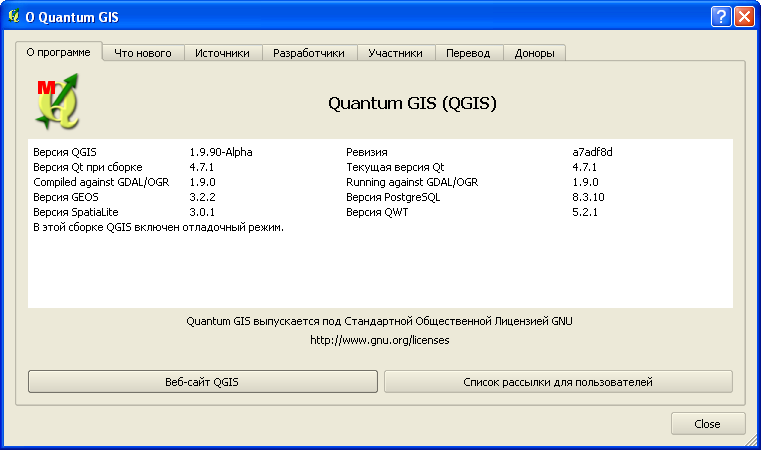The width and height of the screenshot is (761, 450).
Task: Click Список рассылки для пользователей button
Action: coord(558,382)
